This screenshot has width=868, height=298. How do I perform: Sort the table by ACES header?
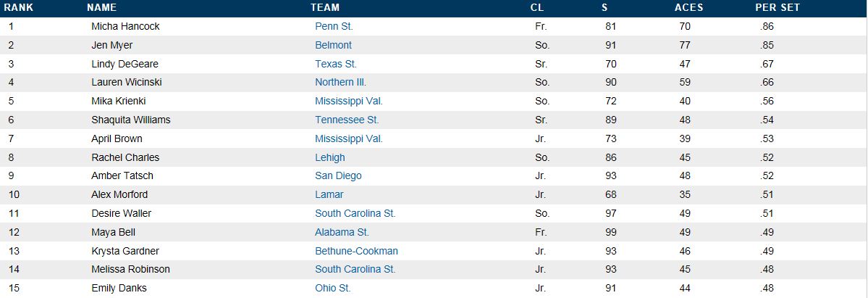(688, 8)
